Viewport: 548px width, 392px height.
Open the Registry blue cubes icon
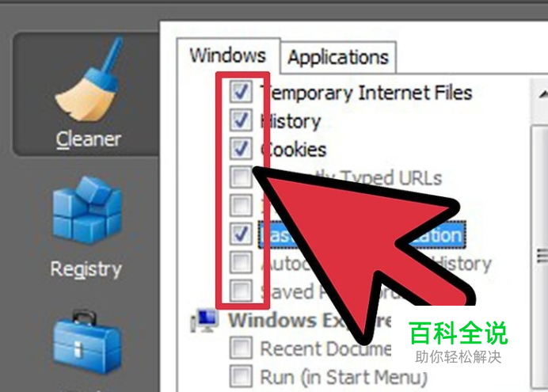click(x=87, y=211)
